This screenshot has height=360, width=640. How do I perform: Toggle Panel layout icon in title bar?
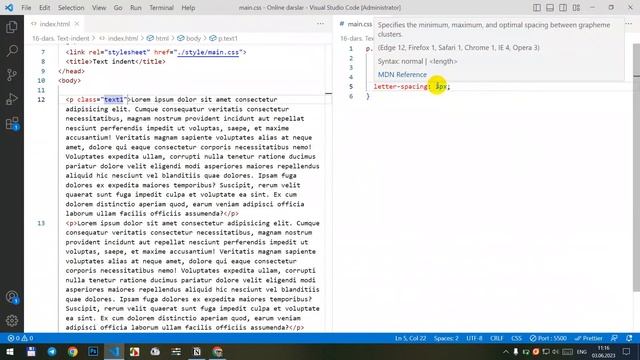(x=550, y=7)
